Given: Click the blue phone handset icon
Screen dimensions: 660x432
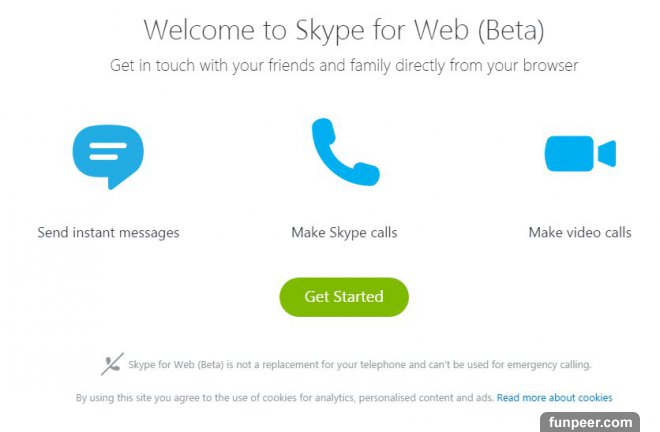Looking at the screenshot, I should (344, 153).
